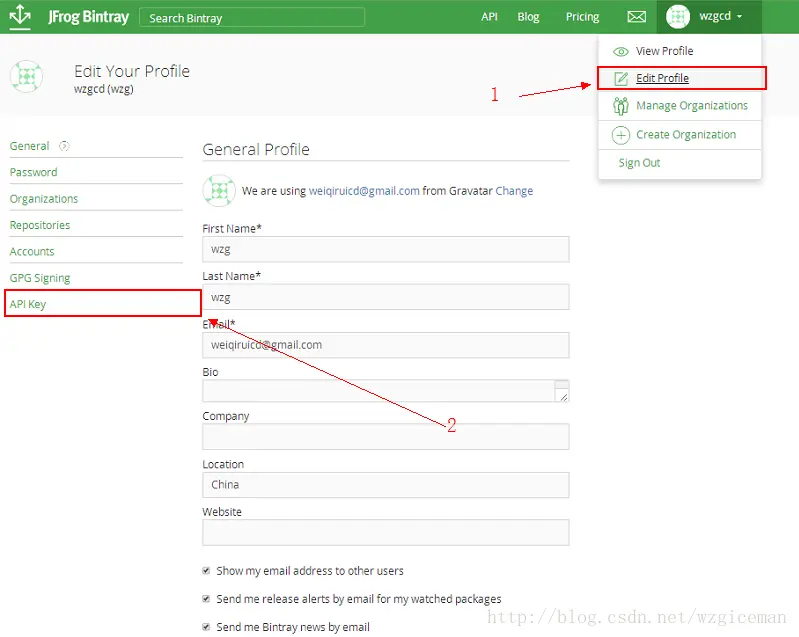Click the weiqiruicd@gmail.com Gravatar link
The image size is (799, 637).
tap(364, 191)
